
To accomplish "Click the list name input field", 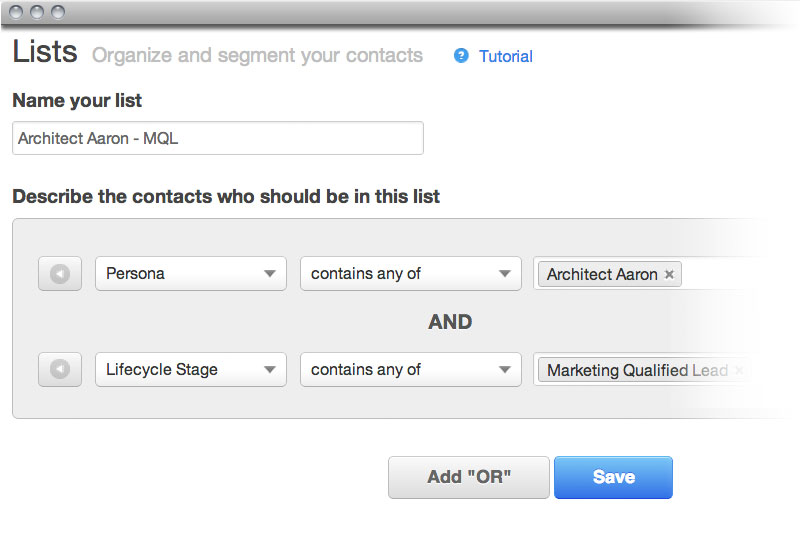I will [x=218, y=139].
